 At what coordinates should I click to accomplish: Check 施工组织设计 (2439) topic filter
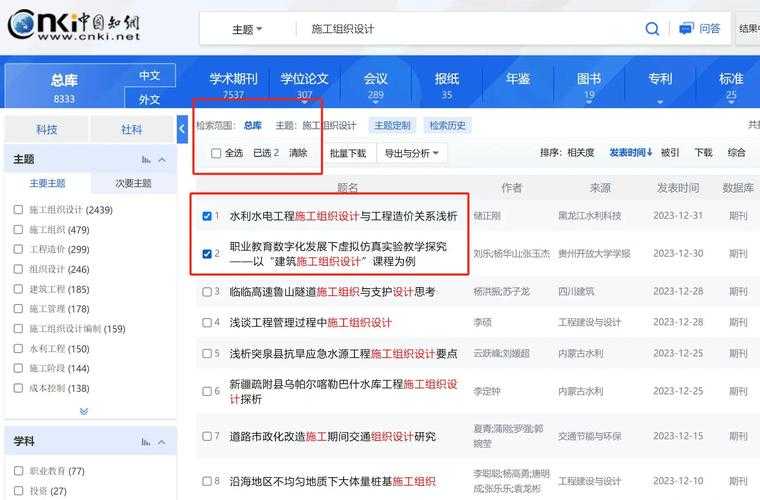18,210
